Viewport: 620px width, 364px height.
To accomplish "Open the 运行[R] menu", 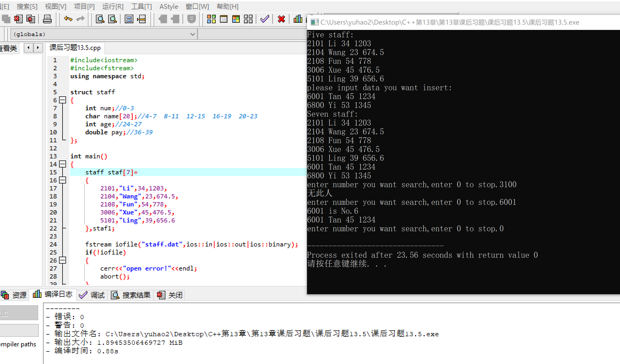I will [113, 6].
